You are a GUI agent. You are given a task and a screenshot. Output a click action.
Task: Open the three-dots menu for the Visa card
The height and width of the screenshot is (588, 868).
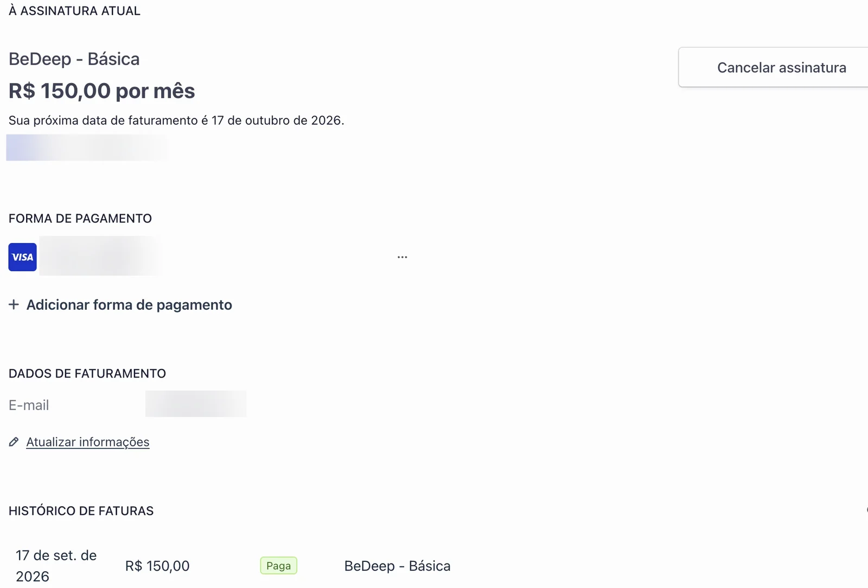coord(402,257)
